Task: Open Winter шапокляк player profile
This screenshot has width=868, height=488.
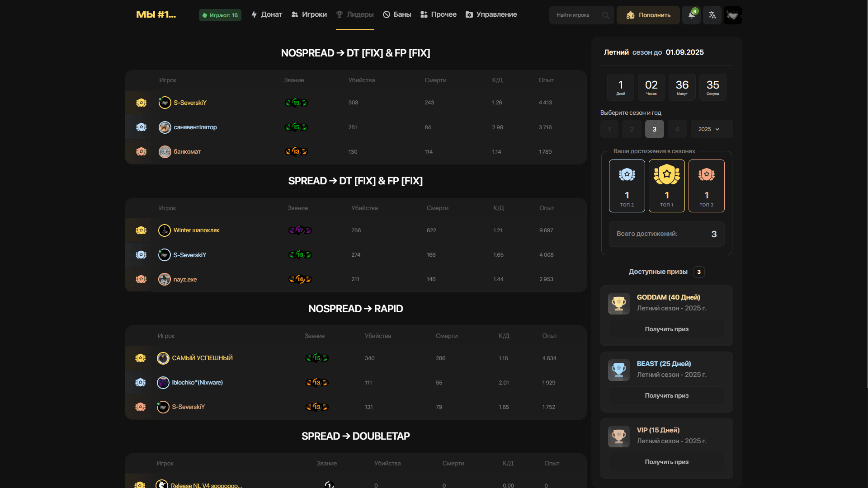Action: click(196, 230)
